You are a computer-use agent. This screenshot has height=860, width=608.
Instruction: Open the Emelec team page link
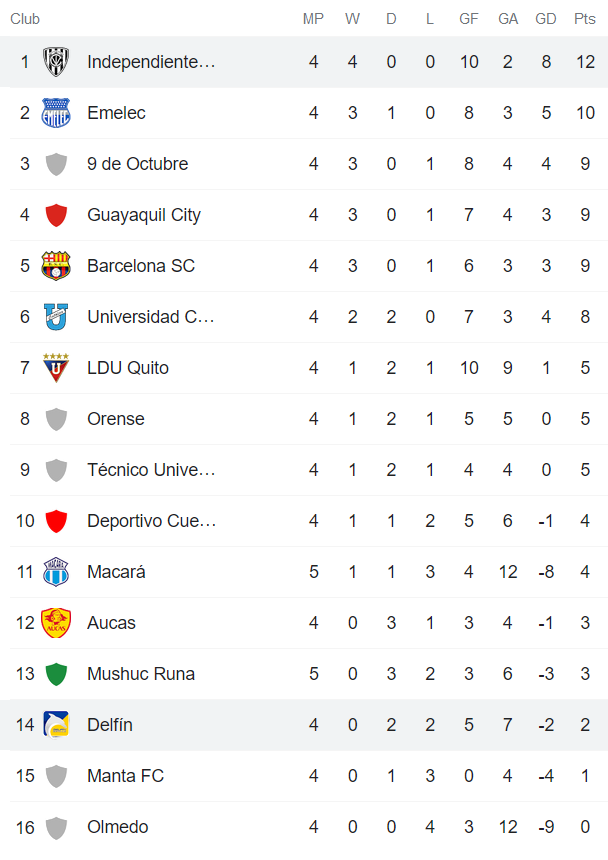[117, 112]
